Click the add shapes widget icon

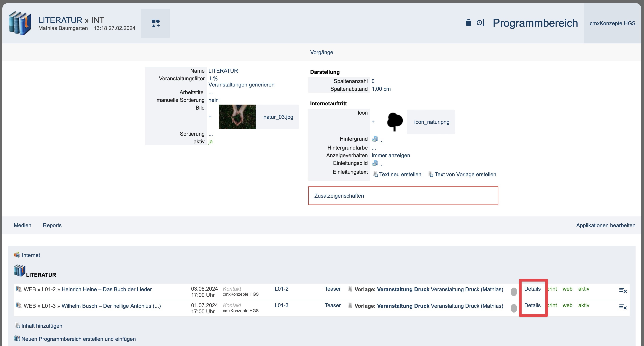tap(155, 23)
